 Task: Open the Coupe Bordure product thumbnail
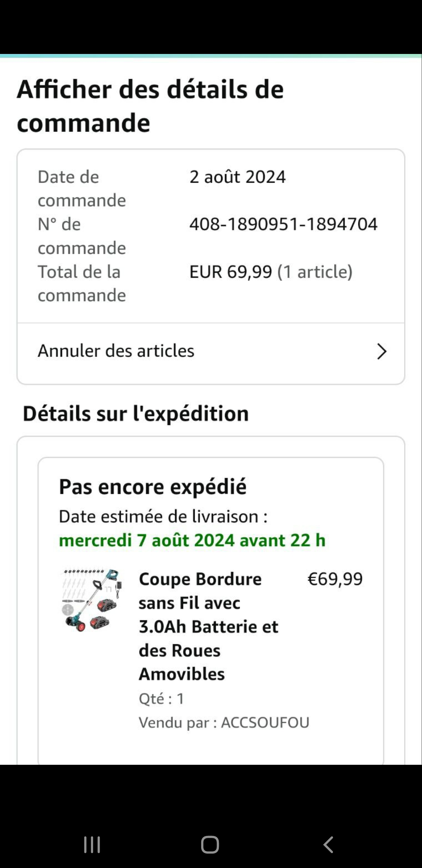click(92, 600)
